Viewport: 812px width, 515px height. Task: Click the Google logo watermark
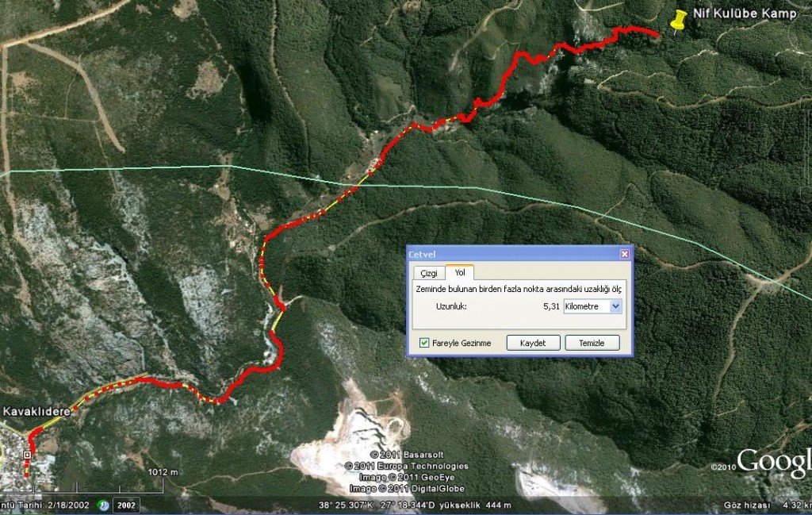[x=774, y=463]
